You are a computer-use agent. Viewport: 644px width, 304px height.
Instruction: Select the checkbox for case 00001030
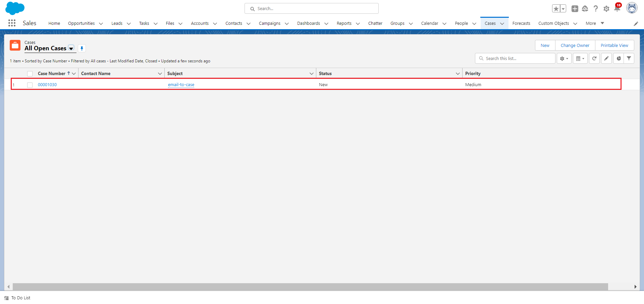[x=30, y=85]
